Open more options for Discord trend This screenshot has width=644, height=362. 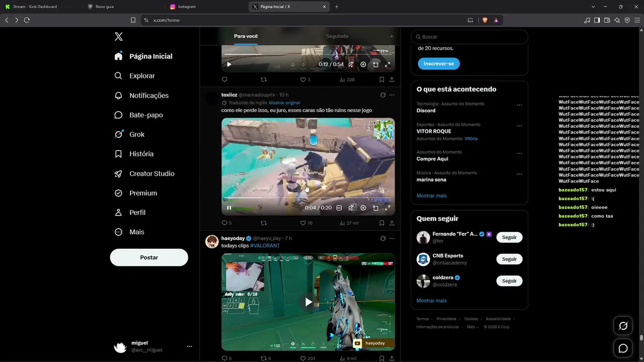(x=519, y=105)
